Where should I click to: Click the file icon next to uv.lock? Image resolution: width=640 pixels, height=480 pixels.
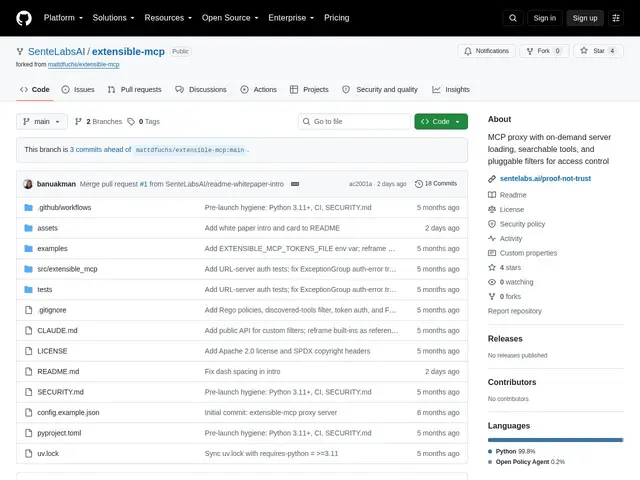tap(28, 453)
